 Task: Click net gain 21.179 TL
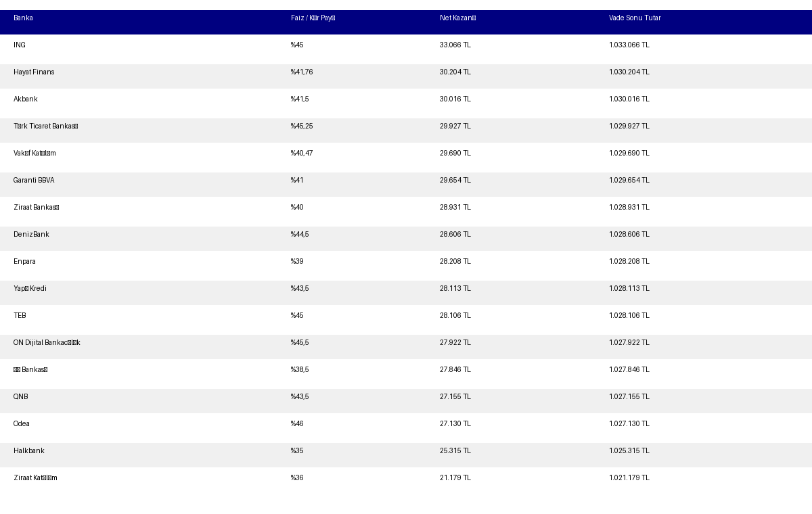455,478
